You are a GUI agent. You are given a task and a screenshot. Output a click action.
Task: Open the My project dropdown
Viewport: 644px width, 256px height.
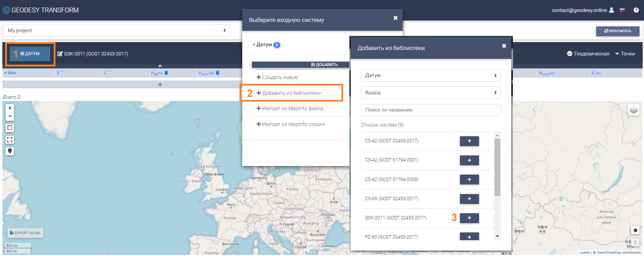click(117, 30)
